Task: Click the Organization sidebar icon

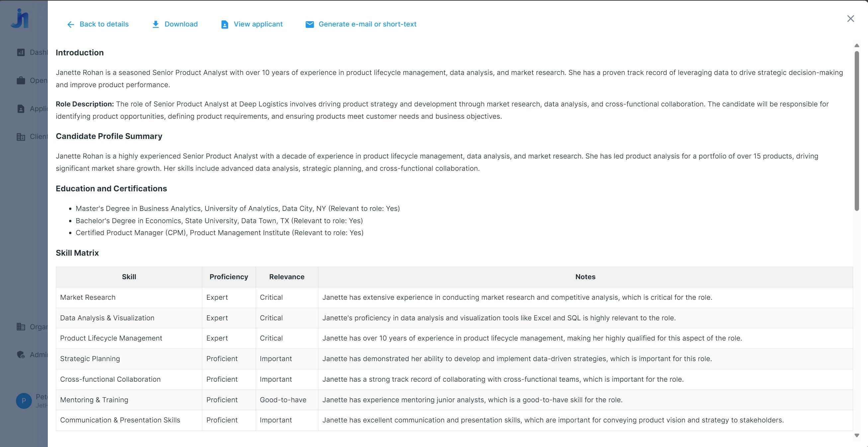Action: 21,327
